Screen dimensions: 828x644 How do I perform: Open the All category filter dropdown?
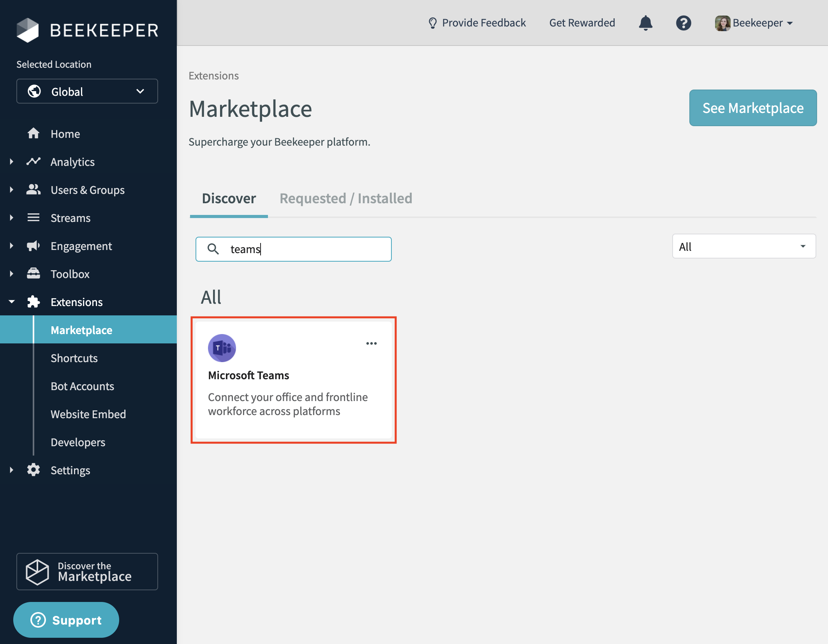pos(743,246)
